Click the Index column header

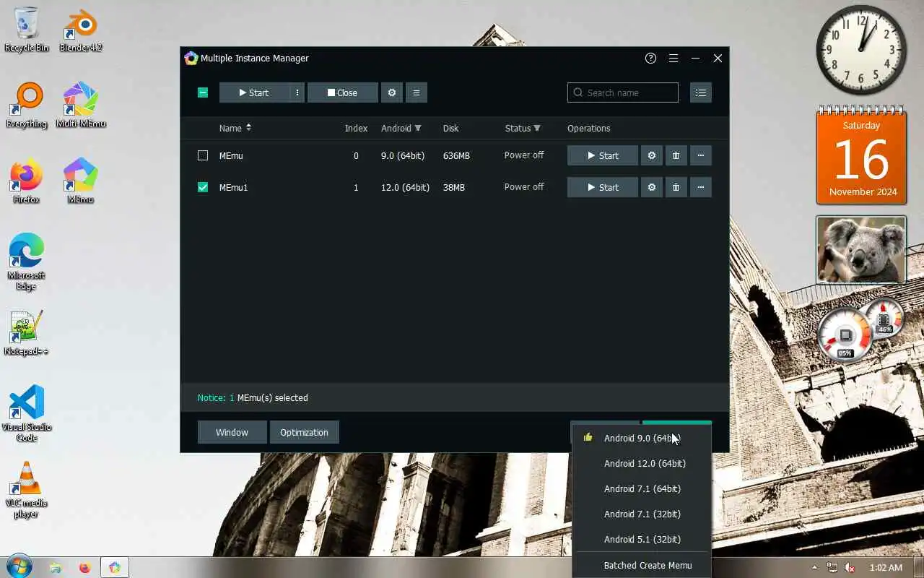tap(356, 128)
